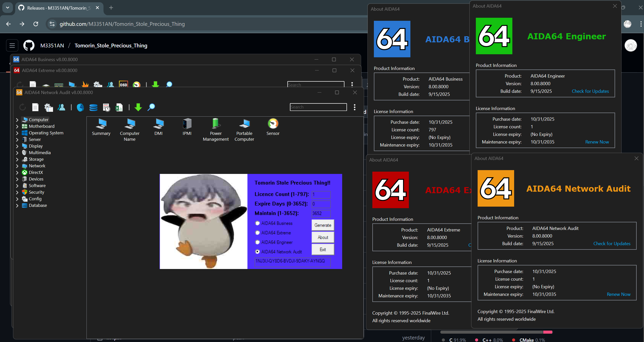Click the About button in keygen
Image resolution: width=644 pixels, height=342 pixels.
323,237
